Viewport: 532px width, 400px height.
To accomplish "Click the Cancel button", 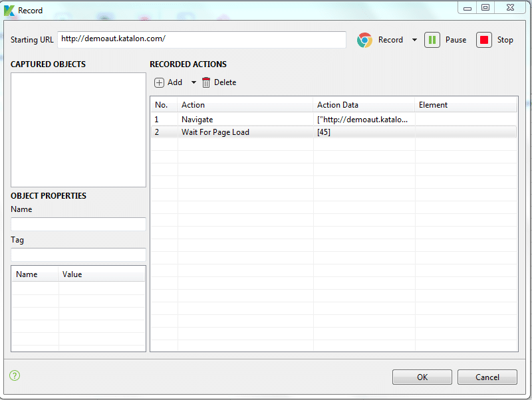I will [487, 377].
